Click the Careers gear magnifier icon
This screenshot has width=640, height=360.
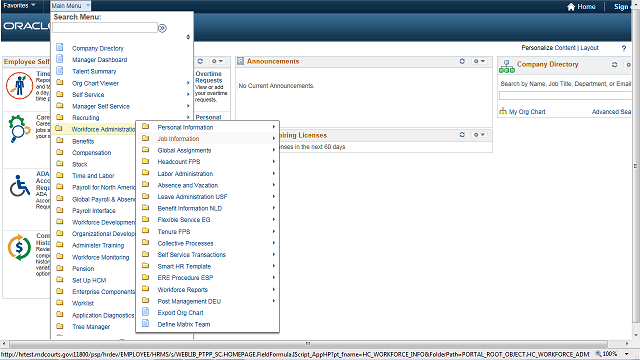pyautogui.click(x=19, y=129)
